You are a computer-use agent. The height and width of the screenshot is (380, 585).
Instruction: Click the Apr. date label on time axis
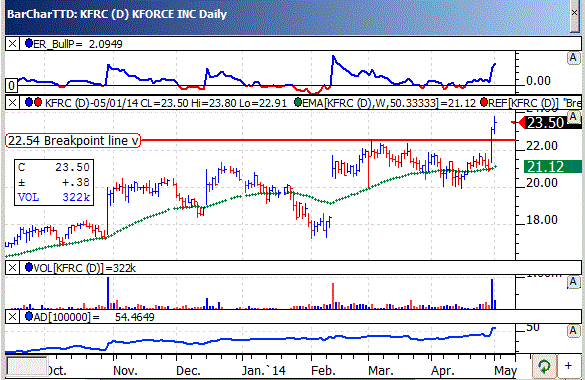click(x=443, y=371)
